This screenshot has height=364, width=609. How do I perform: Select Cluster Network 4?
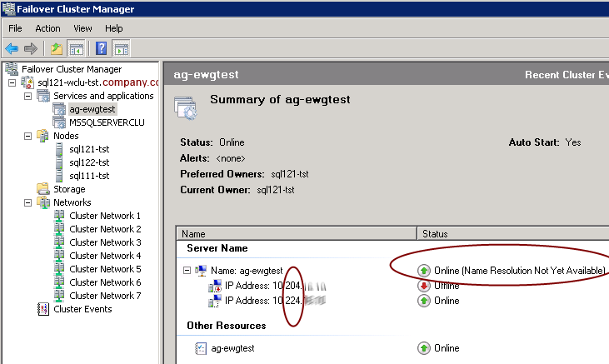[105, 256]
